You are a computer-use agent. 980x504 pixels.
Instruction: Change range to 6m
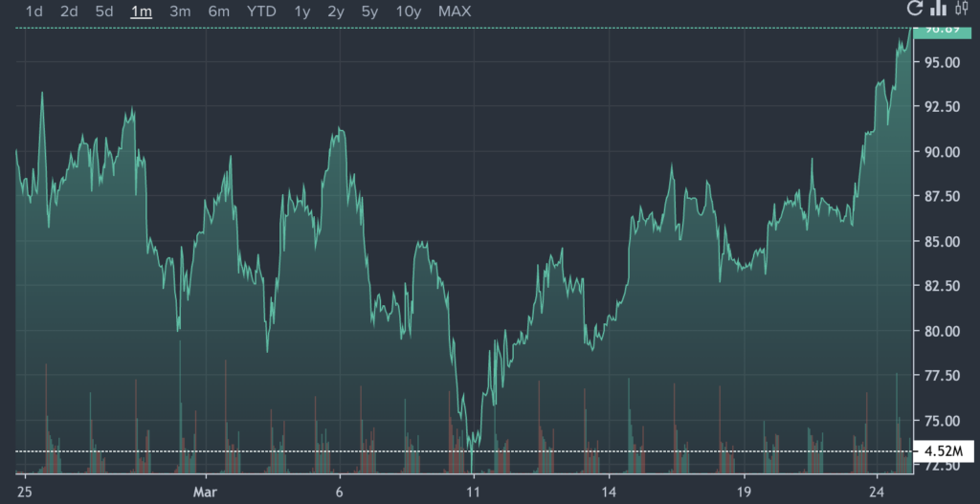219,11
